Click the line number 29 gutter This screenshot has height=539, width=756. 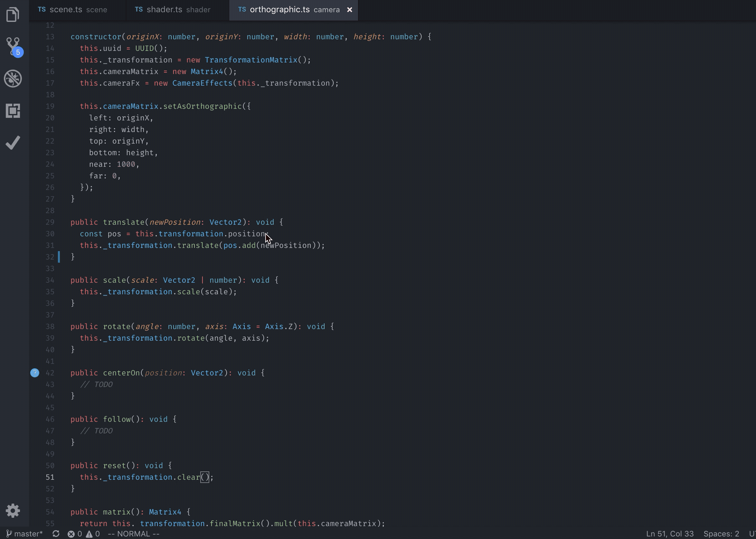[50, 222]
